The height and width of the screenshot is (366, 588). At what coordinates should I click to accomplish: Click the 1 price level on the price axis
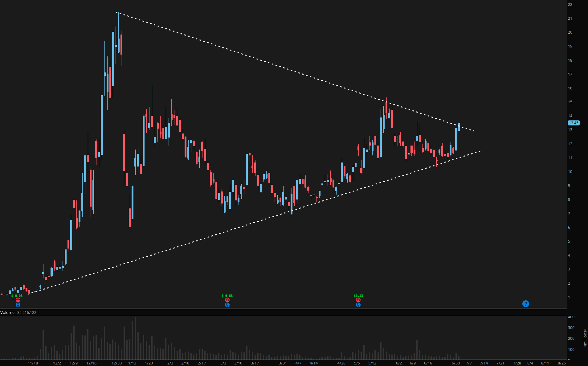click(569, 297)
